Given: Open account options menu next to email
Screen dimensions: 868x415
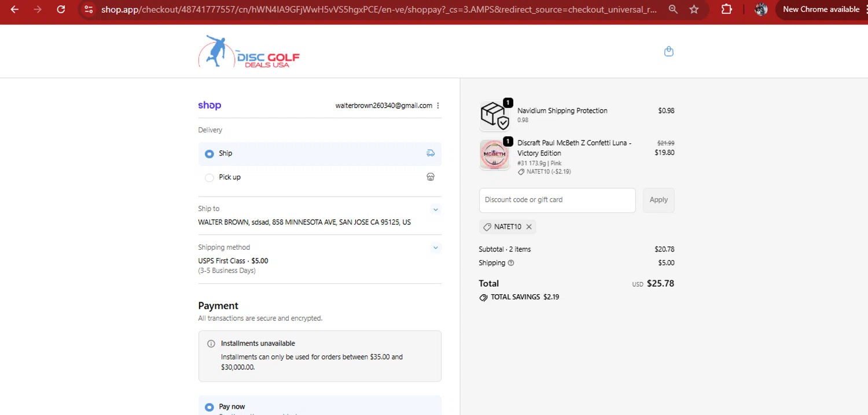Looking at the screenshot, I should [x=438, y=105].
